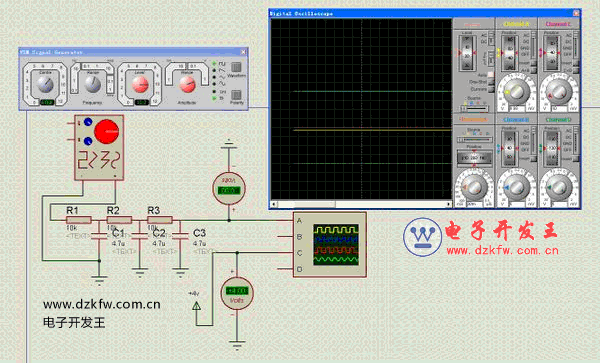Select the four-channel oscilloscope component in schematic
Image resolution: width=600 pixels, height=363 pixels.
(329, 244)
